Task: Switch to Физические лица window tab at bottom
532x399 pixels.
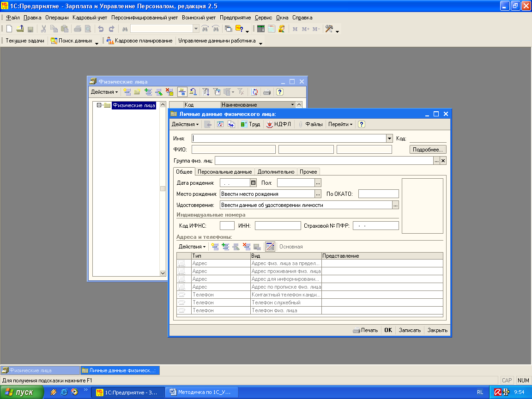Action: pyautogui.click(x=40, y=370)
